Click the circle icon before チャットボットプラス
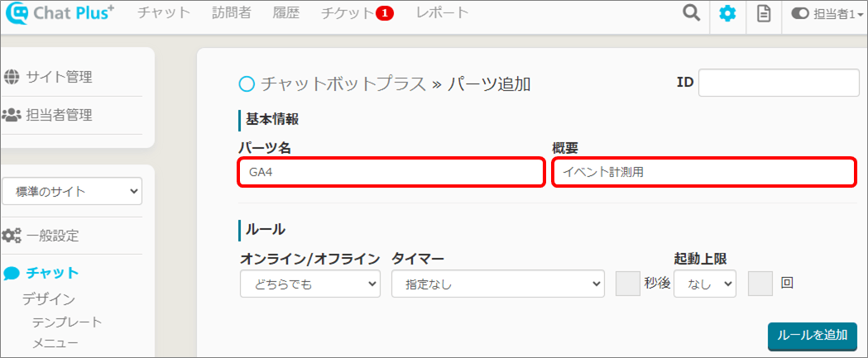 click(247, 84)
